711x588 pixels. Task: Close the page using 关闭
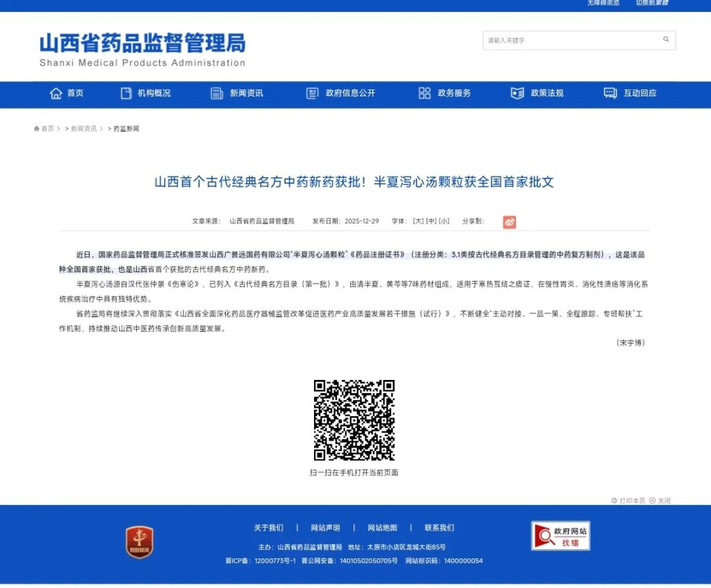pyautogui.click(x=660, y=500)
